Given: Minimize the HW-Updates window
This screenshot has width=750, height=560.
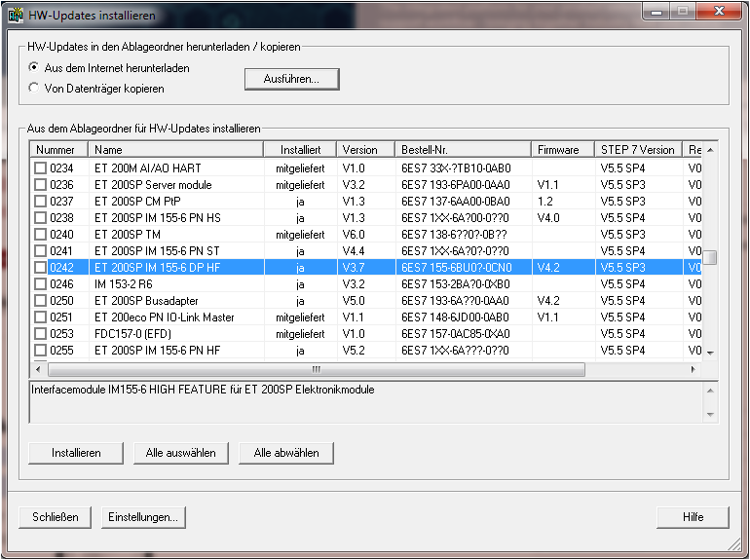Looking at the screenshot, I should 656,12.
